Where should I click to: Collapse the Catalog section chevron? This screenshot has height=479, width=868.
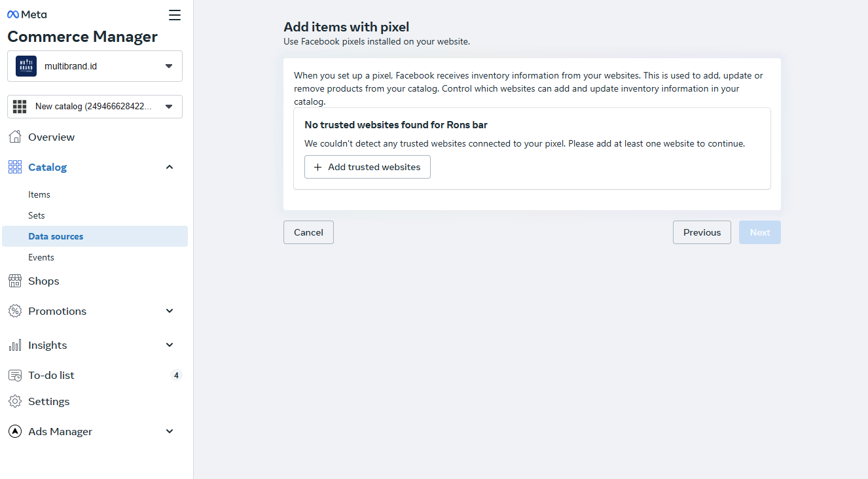pos(170,167)
